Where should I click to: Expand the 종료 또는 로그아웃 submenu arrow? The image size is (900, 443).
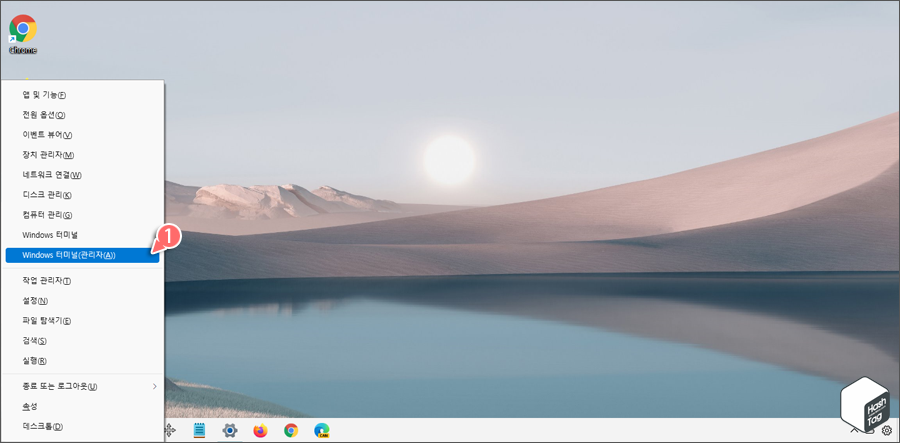point(154,387)
